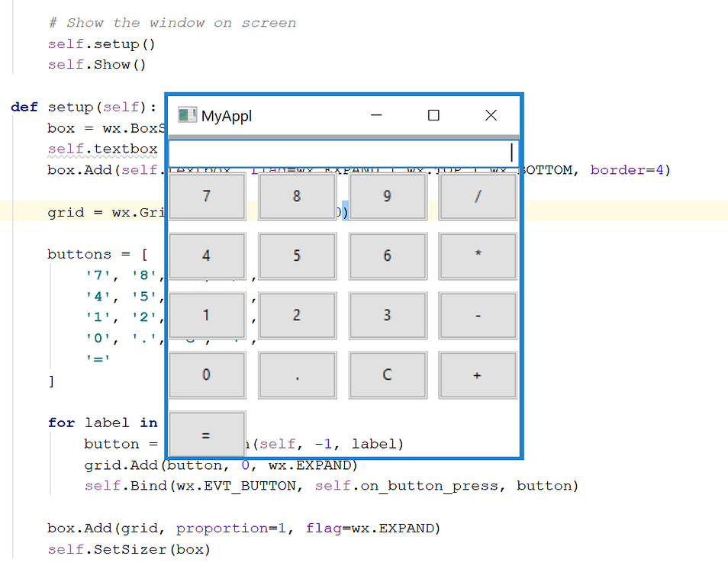The width and height of the screenshot is (728, 572).
Task: Click the C clear button
Action: point(388,374)
